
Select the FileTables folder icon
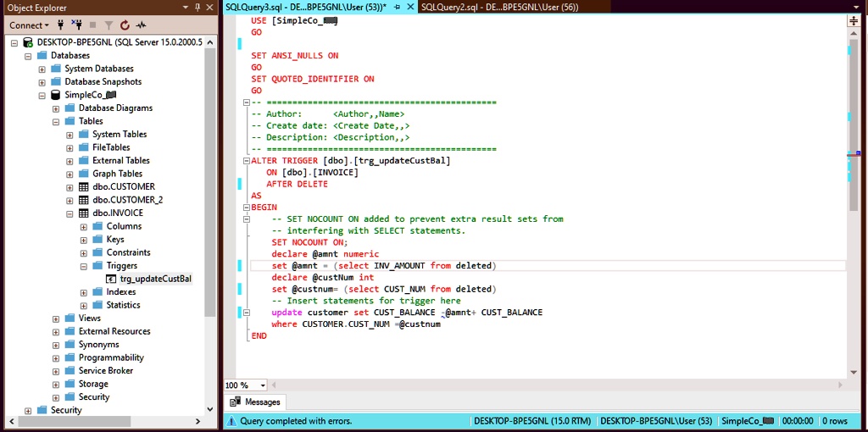[x=83, y=147]
